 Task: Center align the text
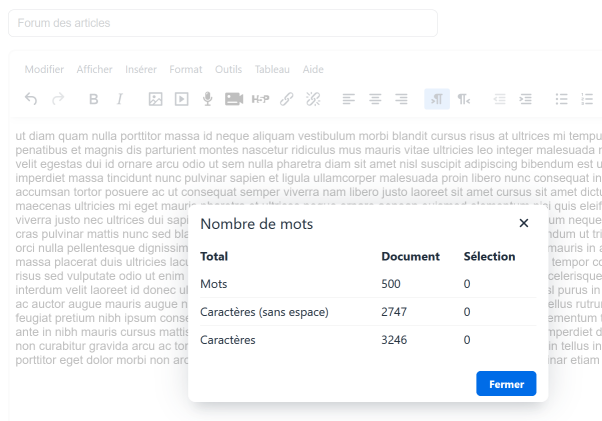pyautogui.click(x=375, y=99)
